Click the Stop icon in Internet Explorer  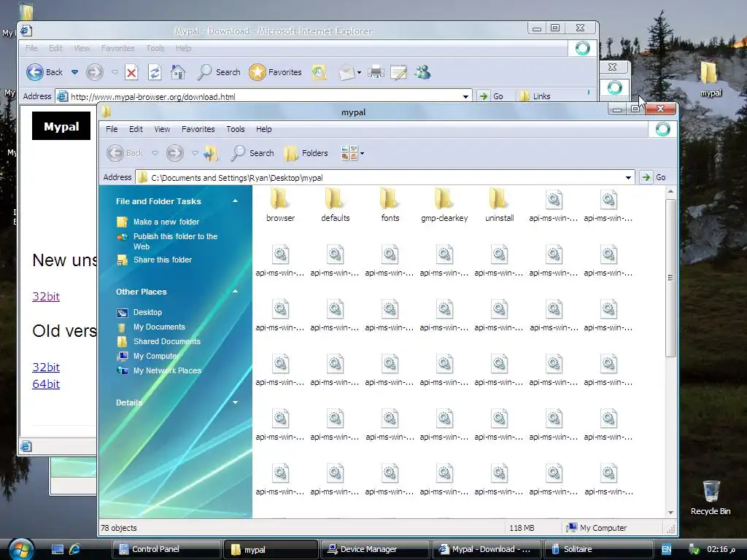(x=131, y=72)
